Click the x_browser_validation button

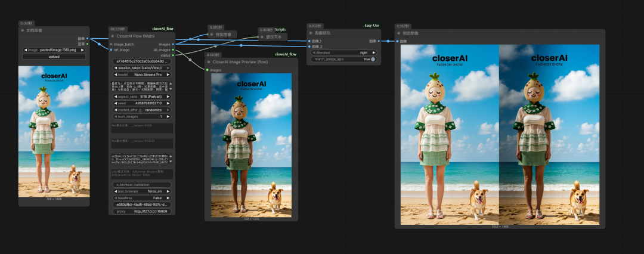pyautogui.click(x=142, y=185)
